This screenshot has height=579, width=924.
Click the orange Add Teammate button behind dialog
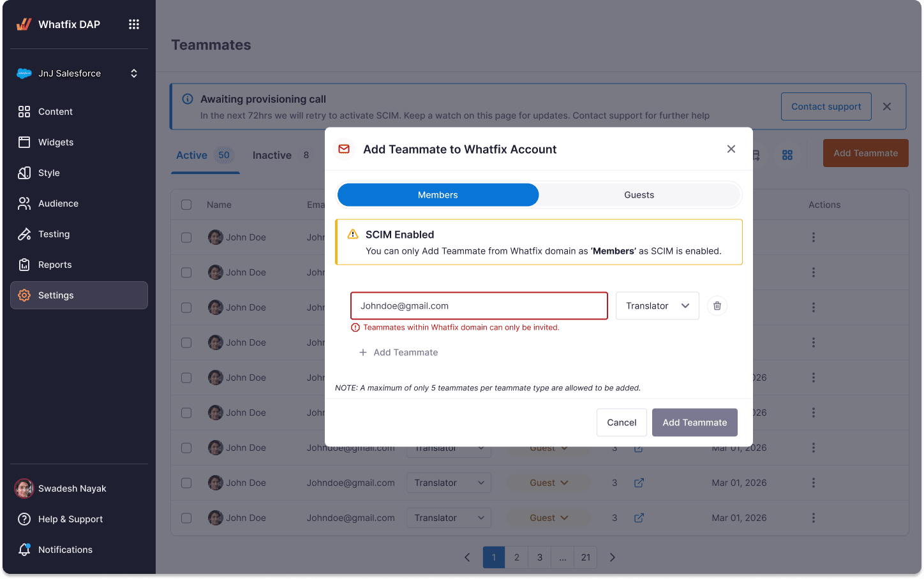coord(865,153)
